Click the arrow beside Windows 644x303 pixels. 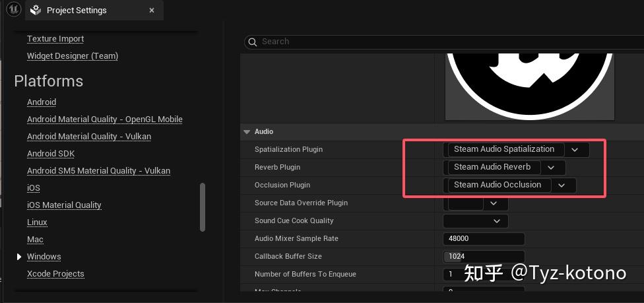[19, 257]
